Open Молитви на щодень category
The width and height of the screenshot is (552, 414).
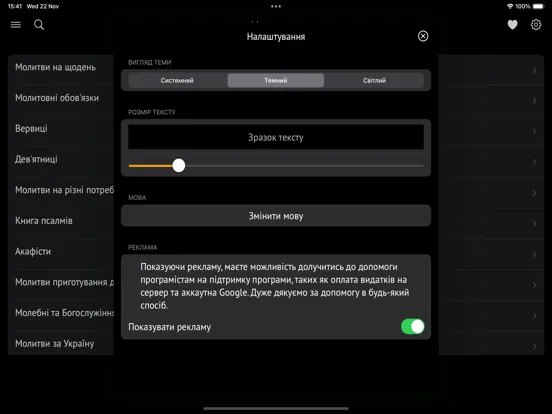click(x=61, y=70)
